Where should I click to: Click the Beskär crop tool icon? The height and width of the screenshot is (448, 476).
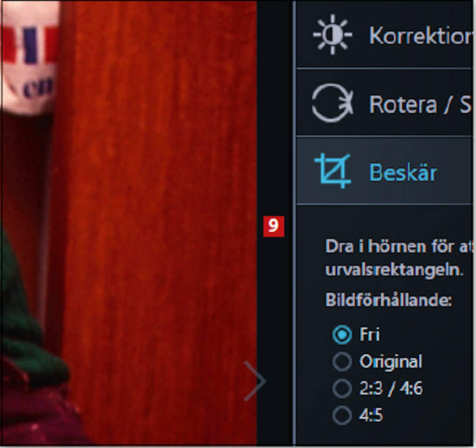pyautogui.click(x=333, y=171)
